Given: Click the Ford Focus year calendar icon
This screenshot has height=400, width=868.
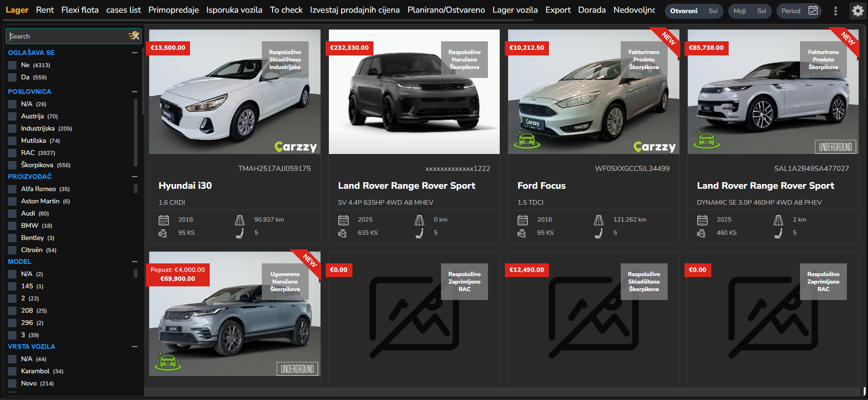Looking at the screenshot, I should (522, 220).
